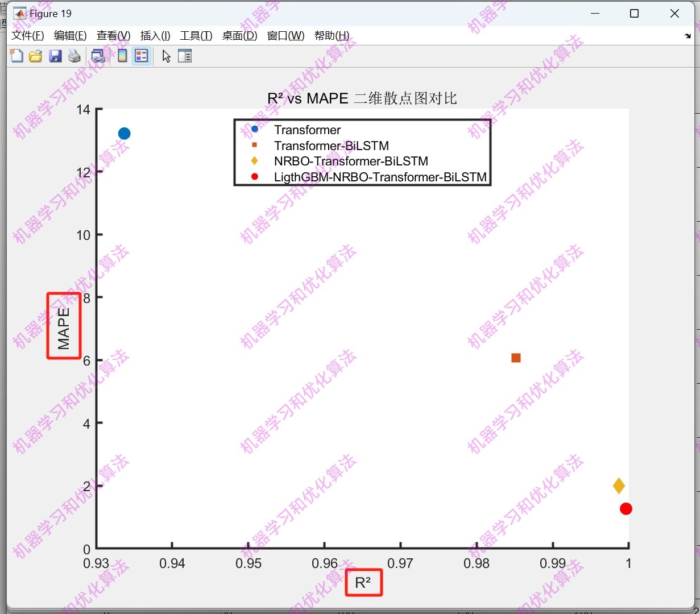Open the 查看(V) menu

113,35
